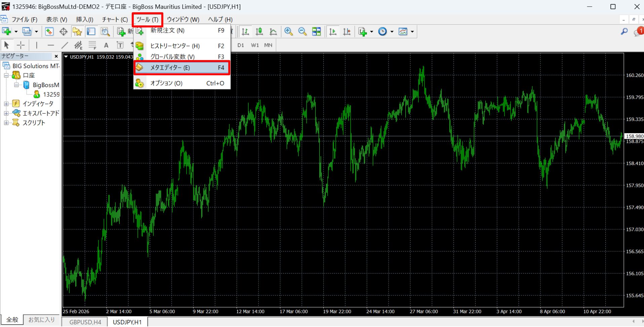Select the MN timeframe button

coord(268,45)
